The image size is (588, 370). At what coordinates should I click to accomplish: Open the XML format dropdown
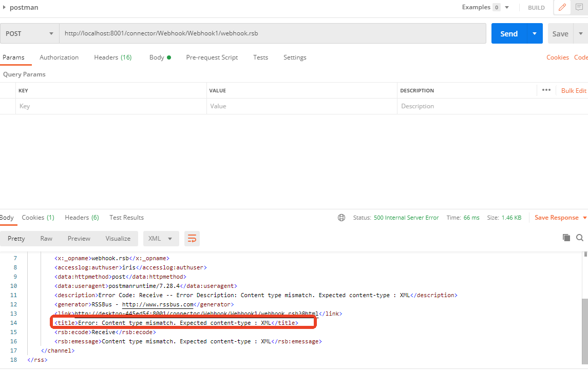point(161,239)
